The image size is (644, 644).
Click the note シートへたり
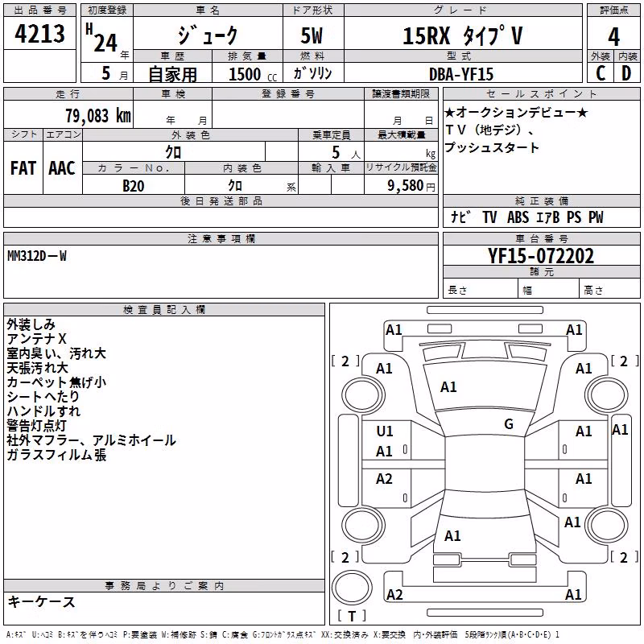(x=43, y=396)
